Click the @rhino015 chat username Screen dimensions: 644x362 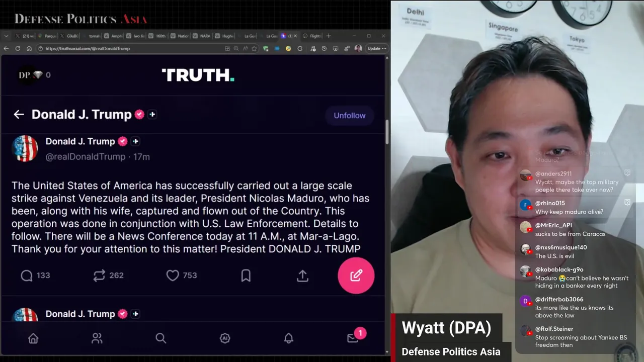coord(550,203)
